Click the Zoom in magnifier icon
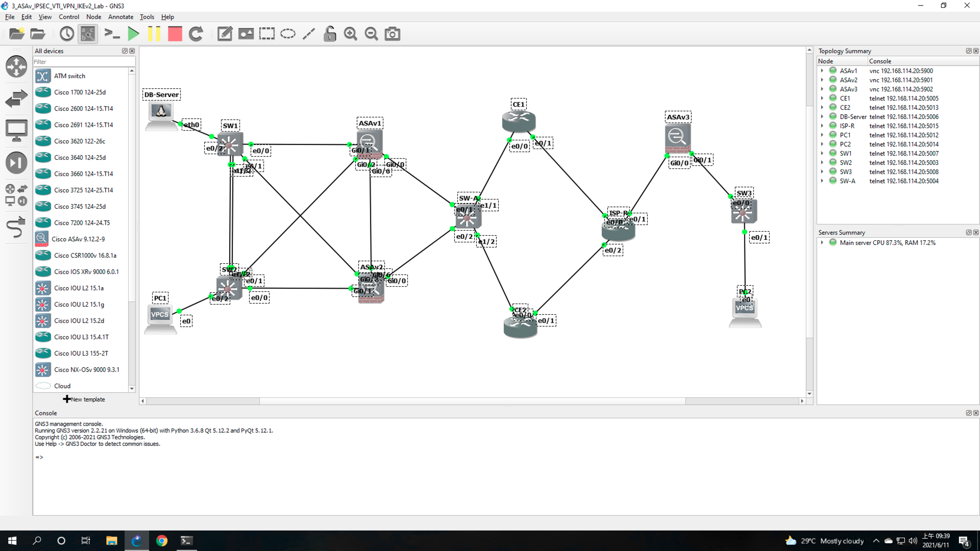Image resolution: width=980 pixels, height=551 pixels. [x=351, y=34]
